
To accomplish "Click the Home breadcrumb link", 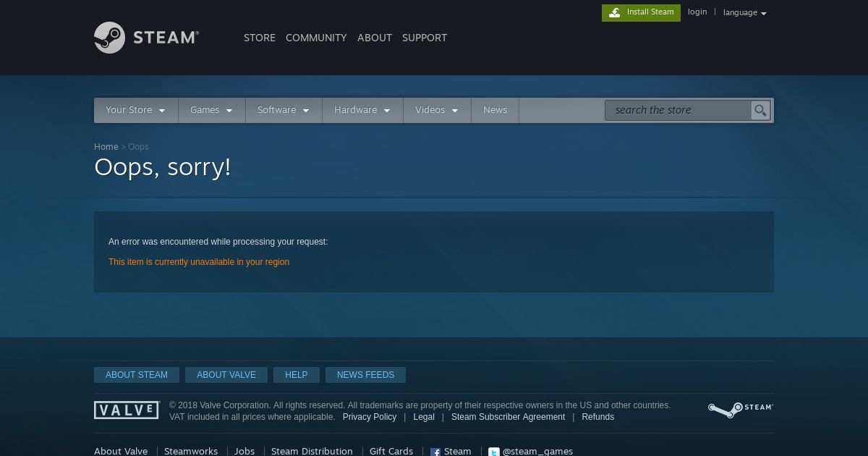I will (x=106, y=147).
